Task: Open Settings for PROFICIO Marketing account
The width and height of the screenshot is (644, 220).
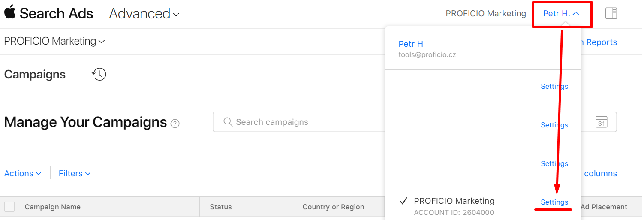Action: point(554,202)
